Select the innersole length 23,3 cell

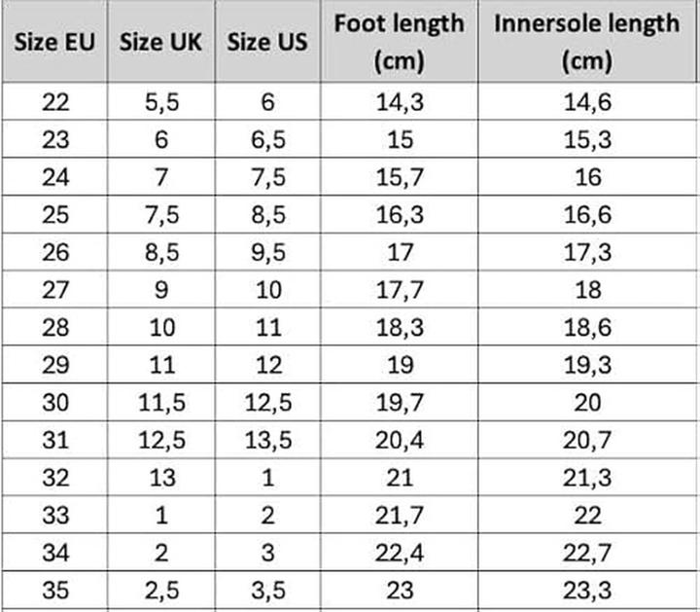coord(587,590)
